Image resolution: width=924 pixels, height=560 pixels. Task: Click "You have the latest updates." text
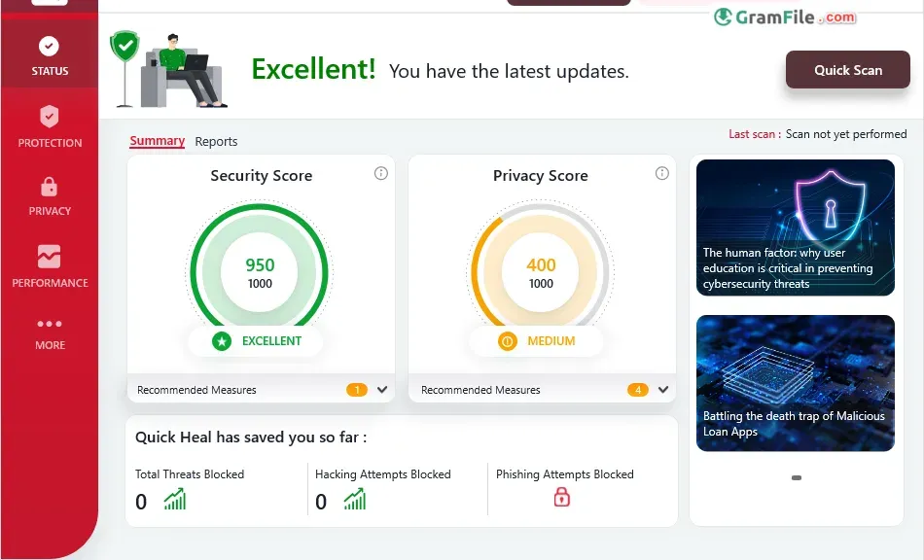coord(509,71)
